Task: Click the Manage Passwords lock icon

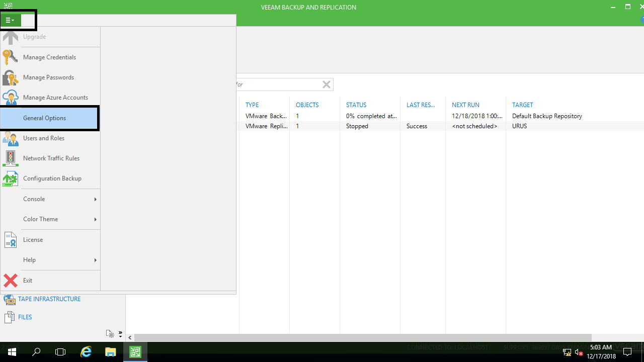Action: (x=10, y=77)
